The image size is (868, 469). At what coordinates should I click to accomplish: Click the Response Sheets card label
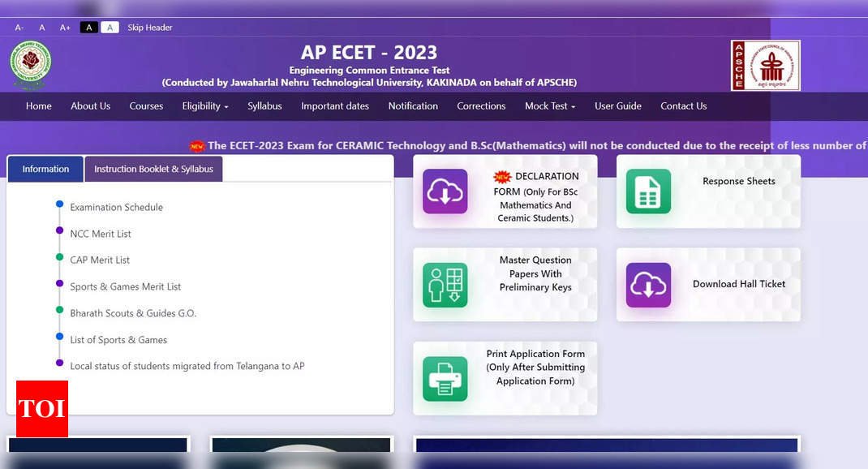tap(738, 181)
